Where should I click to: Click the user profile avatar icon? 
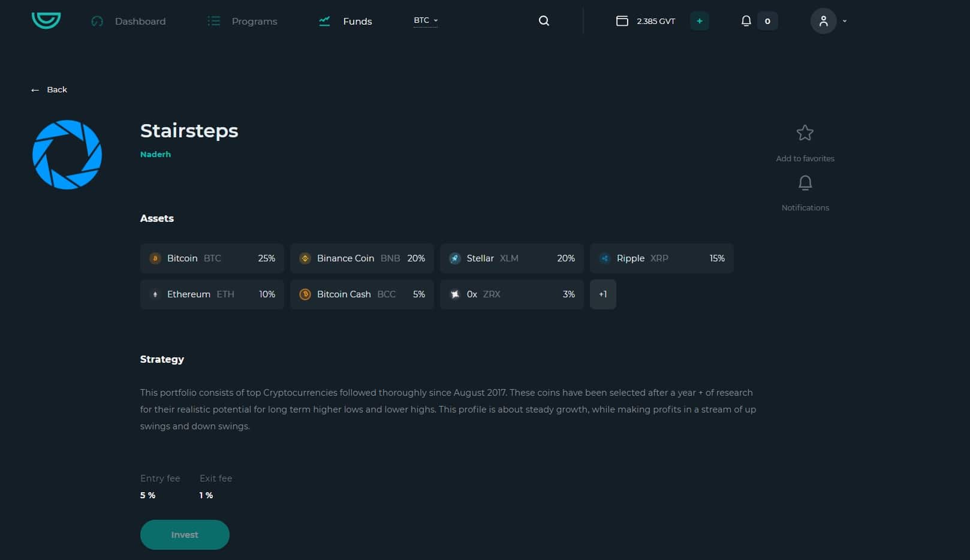pyautogui.click(x=823, y=21)
